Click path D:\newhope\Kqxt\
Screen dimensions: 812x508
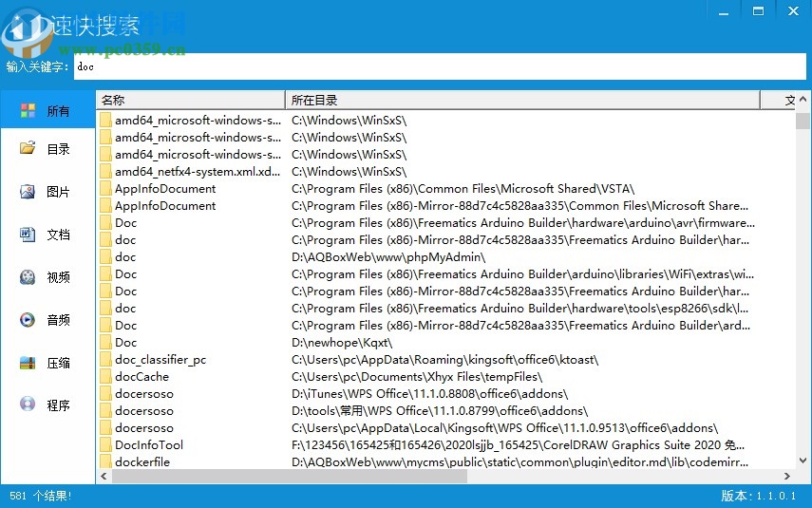(342, 342)
